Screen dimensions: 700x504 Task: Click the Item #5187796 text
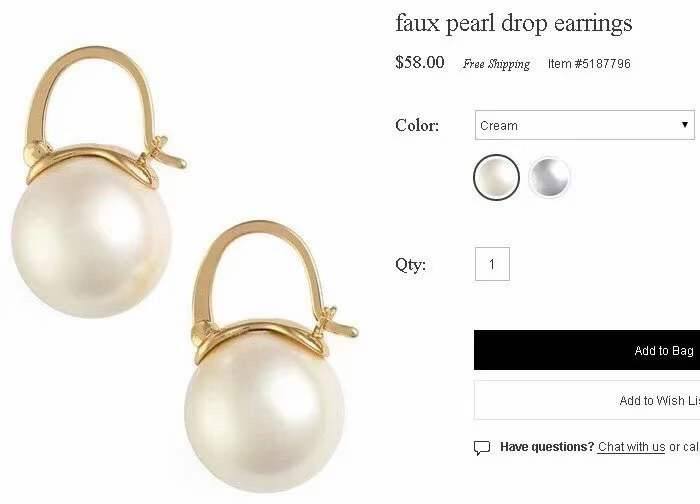point(589,63)
